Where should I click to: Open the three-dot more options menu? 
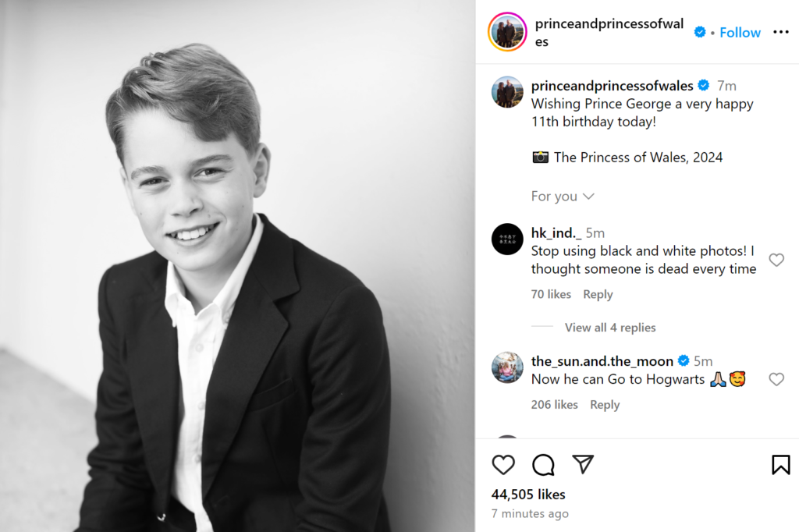[x=780, y=32]
